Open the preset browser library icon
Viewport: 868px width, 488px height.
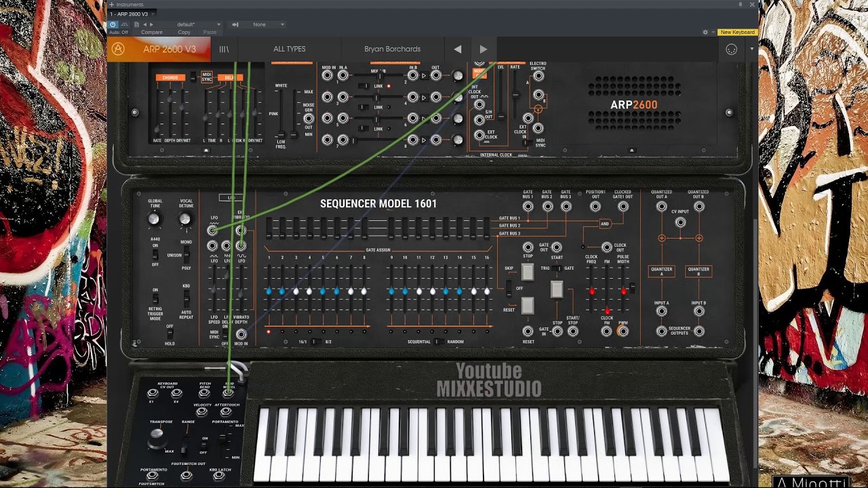click(224, 49)
